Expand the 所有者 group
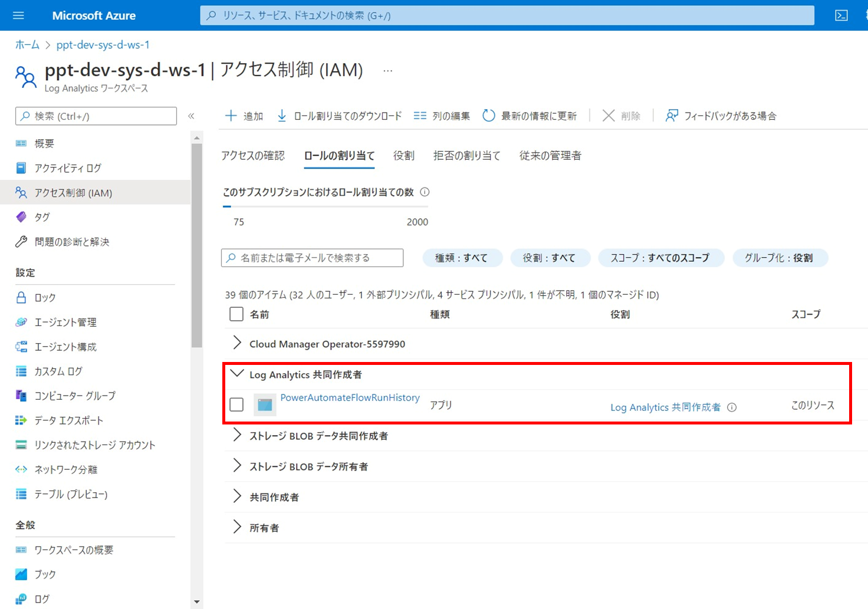868x609 pixels. (237, 527)
